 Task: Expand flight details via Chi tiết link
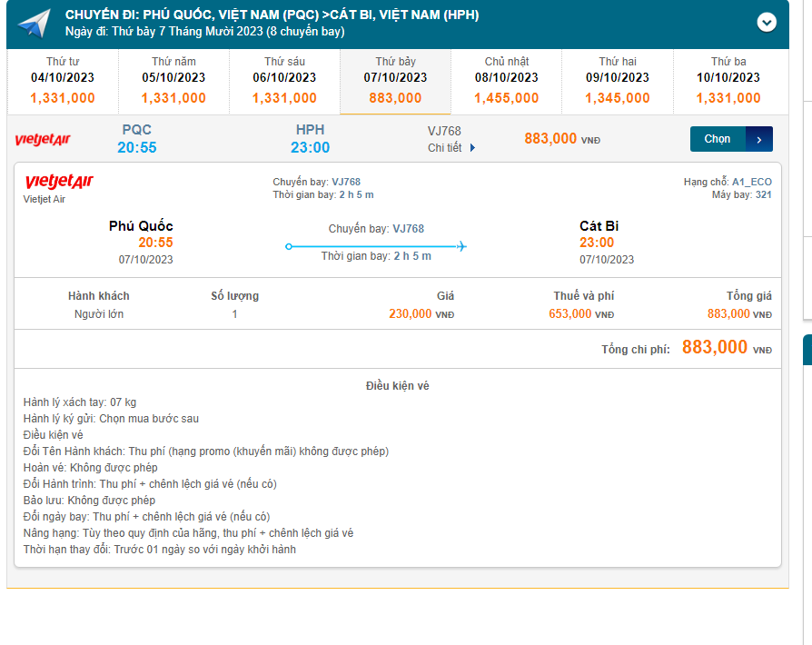point(451,147)
